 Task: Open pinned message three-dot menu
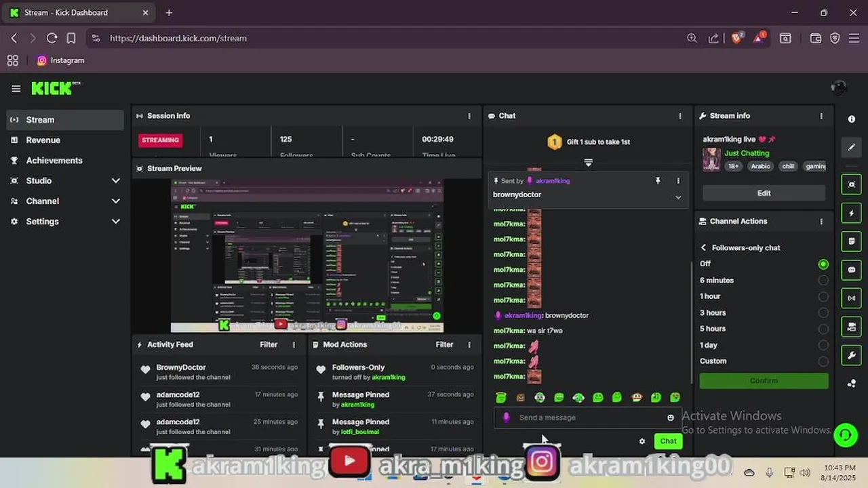(678, 181)
